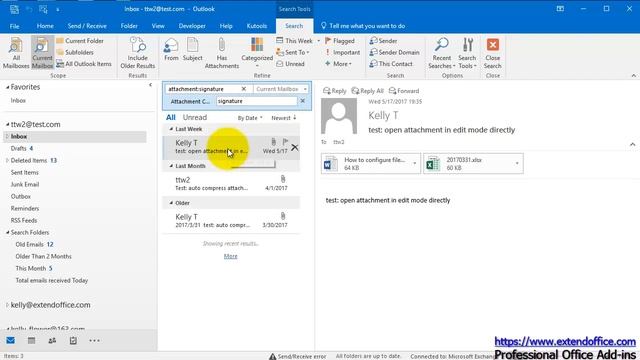Click Tell me what you want to do

click(x=363, y=26)
